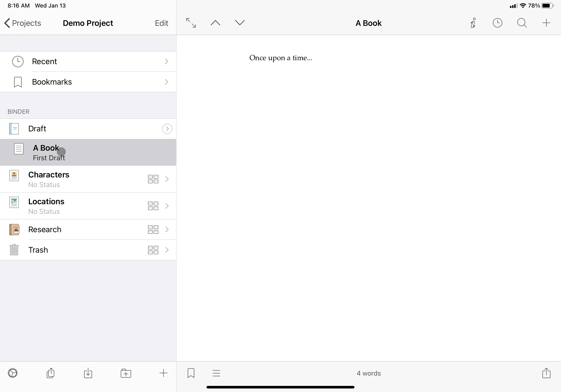Tap the binder footer share copies icon
The image size is (561, 392).
pos(51,373)
